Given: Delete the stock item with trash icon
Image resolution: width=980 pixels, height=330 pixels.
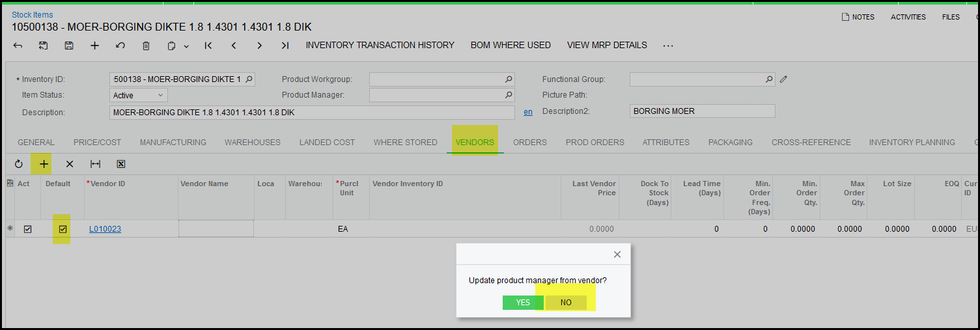Looking at the screenshot, I should click(146, 46).
